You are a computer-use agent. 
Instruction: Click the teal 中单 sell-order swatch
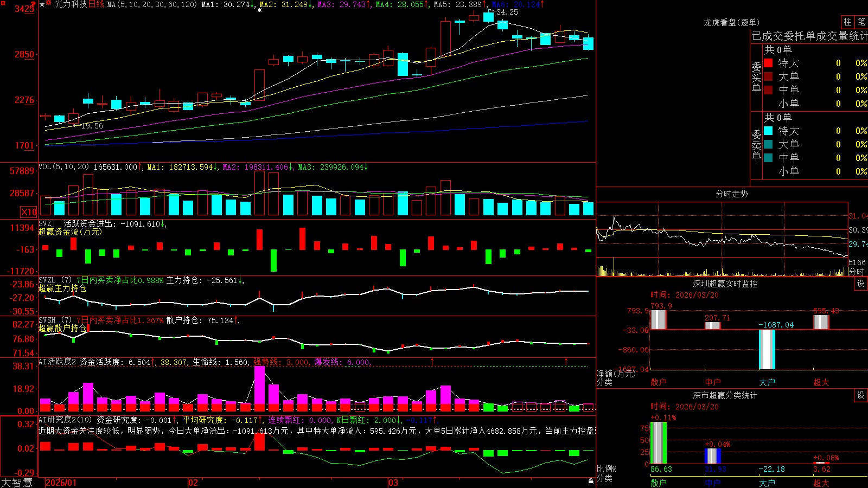point(768,158)
